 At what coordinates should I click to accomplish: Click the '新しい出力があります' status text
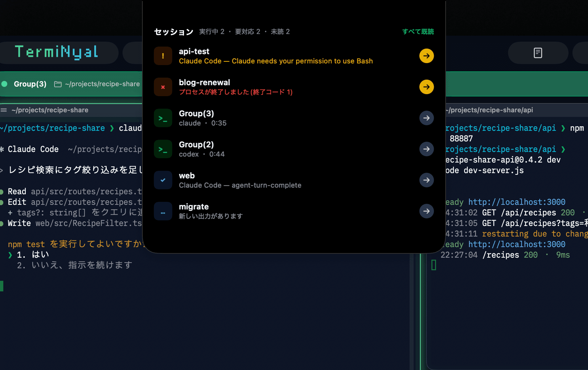(211, 216)
